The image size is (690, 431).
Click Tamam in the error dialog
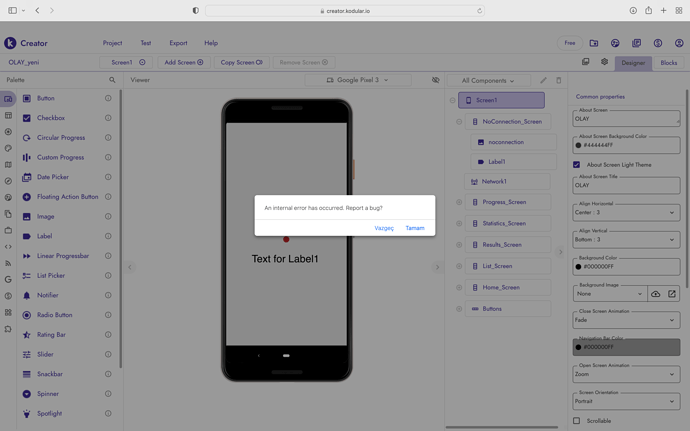coord(414,228)
